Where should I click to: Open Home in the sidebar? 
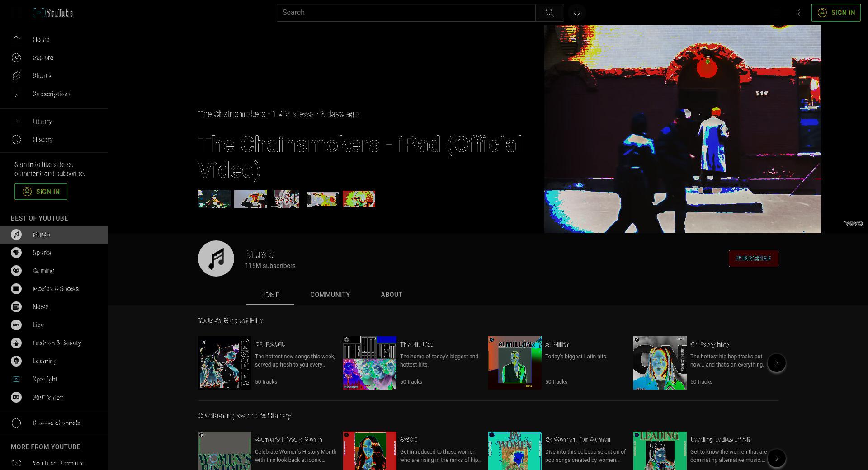coord(54,40)
